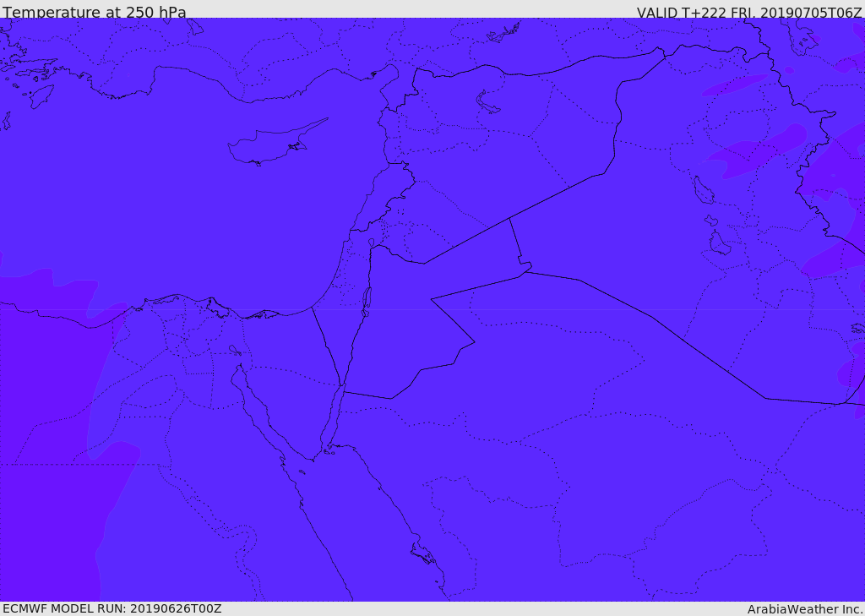Viewport: 865px width, 616px height.
Task: Click the 'VALID T+222 FRI. 20190705T06Z' timestamp
Action: point(748,12)
